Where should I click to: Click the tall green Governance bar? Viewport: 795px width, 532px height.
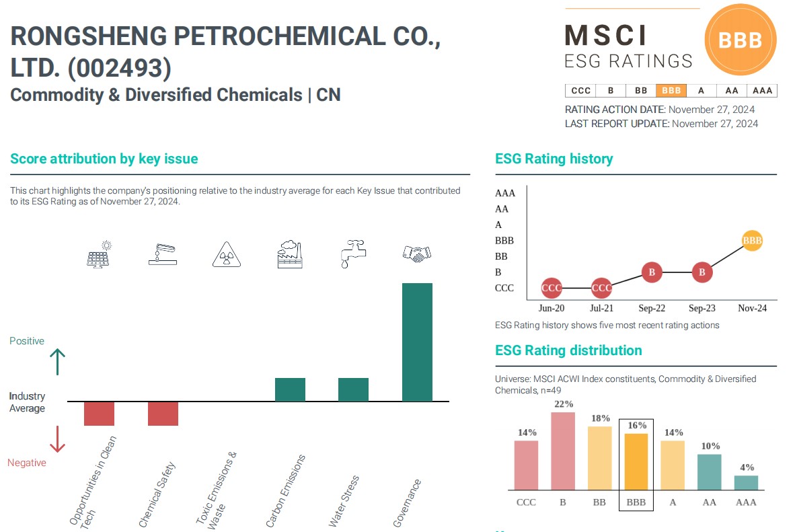(x=417, y=342)
